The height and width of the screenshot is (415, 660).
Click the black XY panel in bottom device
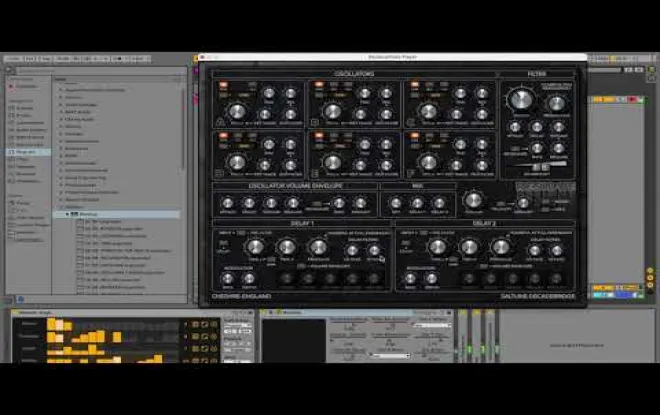pyautogui.click(x=294, y=340)
